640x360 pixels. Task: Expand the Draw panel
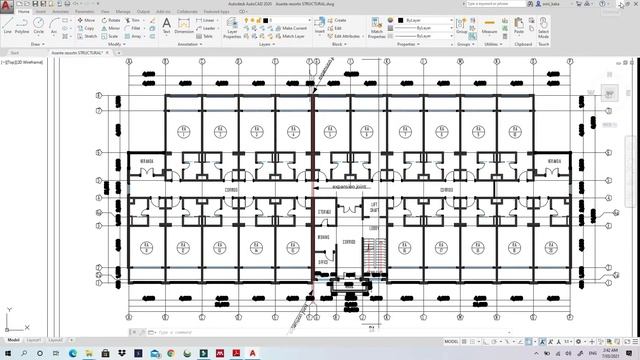(x=38, y=44)
